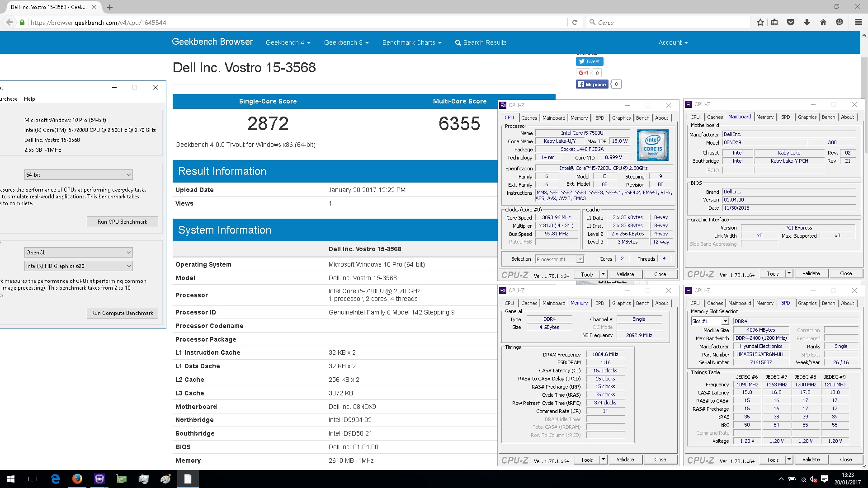Click the Multi-Core Score value 6355

[459, 124]
